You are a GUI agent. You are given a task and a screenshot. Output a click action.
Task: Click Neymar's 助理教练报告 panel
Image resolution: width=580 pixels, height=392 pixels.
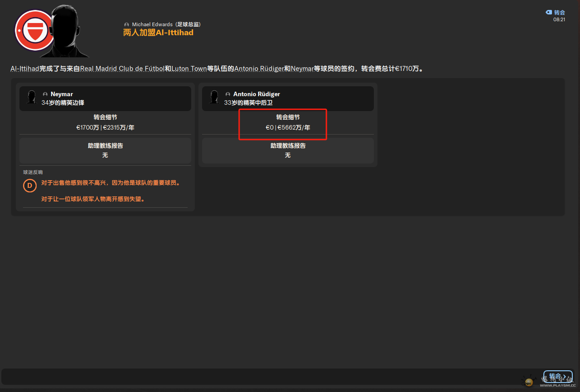pyautogui.click(x=105, y=150)
